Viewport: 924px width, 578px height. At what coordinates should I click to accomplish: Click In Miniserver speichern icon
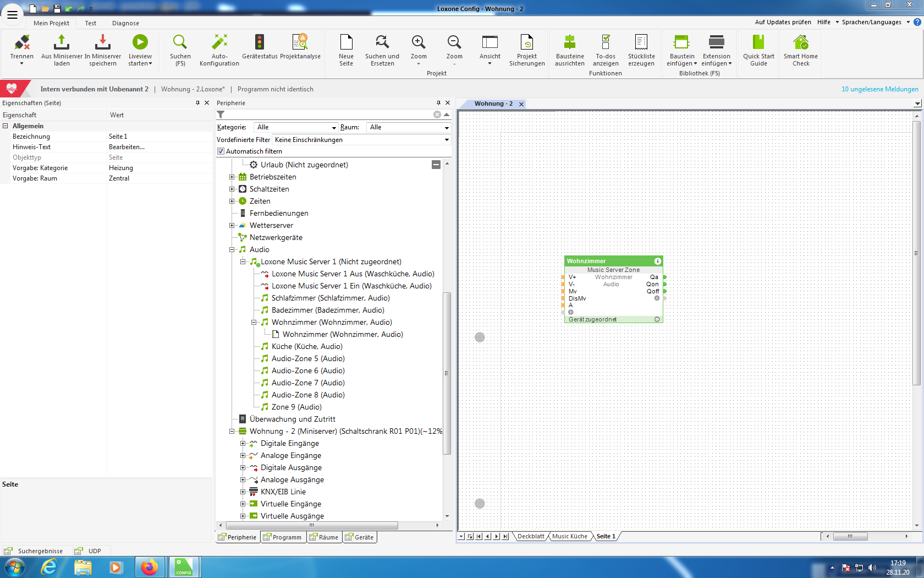(102, 43)
